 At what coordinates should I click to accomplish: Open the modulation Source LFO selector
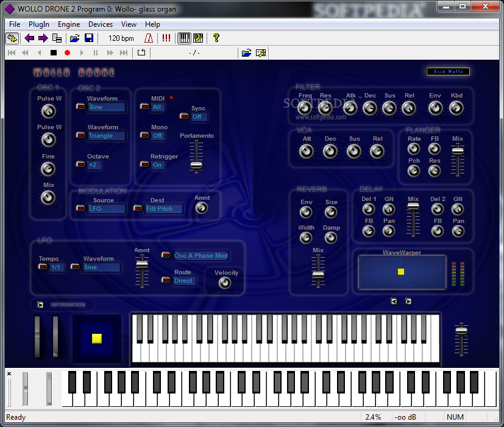tap(106, 208)
